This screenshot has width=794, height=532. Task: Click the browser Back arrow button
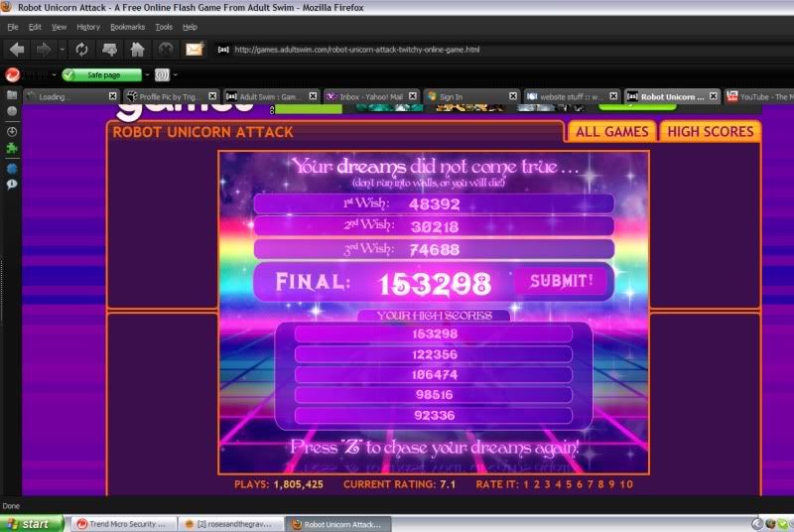click(17, 49)
